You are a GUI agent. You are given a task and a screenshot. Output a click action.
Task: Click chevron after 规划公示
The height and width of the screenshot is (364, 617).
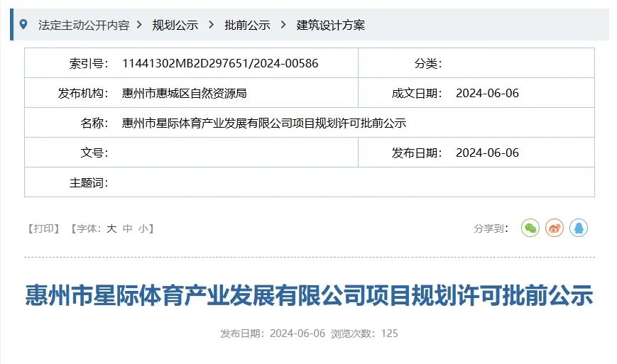pos(212,25)
